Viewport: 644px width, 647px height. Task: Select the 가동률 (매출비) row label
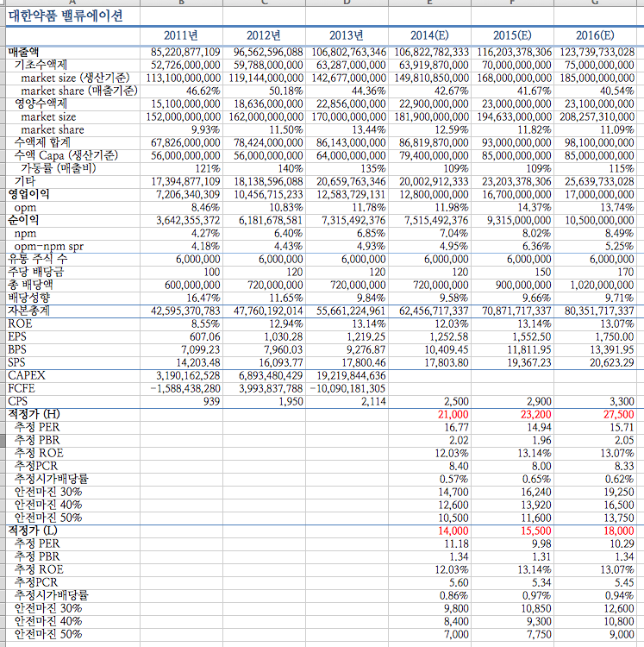(x=59, y=168)
